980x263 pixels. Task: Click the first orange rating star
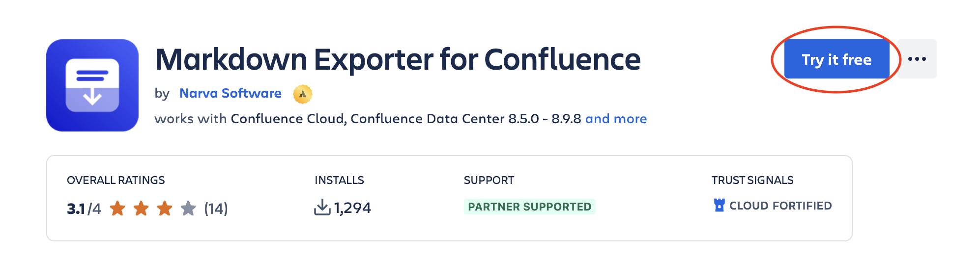[x=117, y=209]
